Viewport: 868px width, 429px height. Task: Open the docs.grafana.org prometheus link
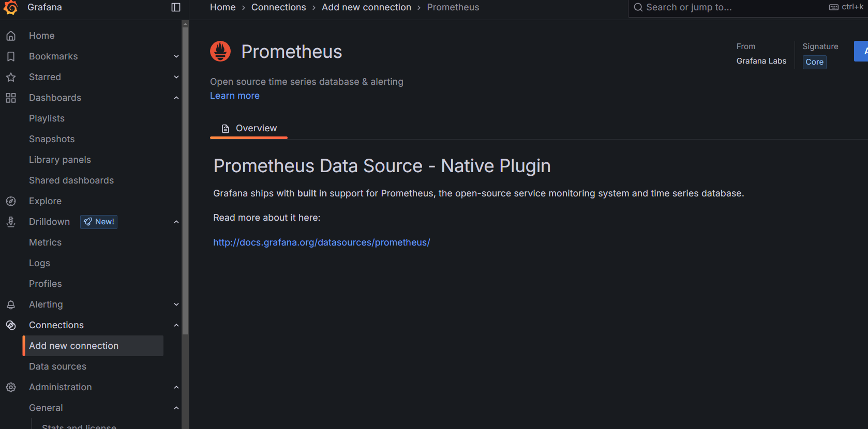pos(322,242)
